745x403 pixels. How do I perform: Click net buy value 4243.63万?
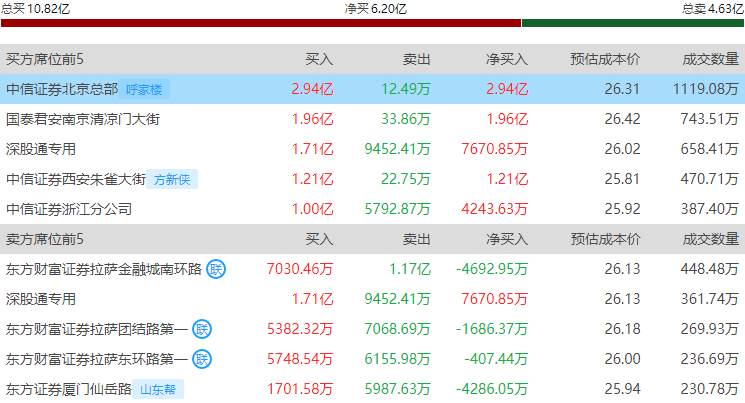495,209
